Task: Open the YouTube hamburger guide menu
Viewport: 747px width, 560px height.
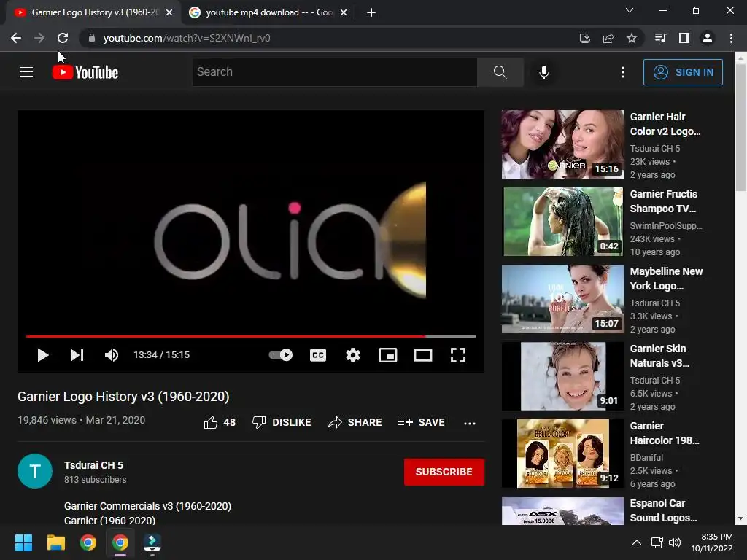Action: pos(26,72)
